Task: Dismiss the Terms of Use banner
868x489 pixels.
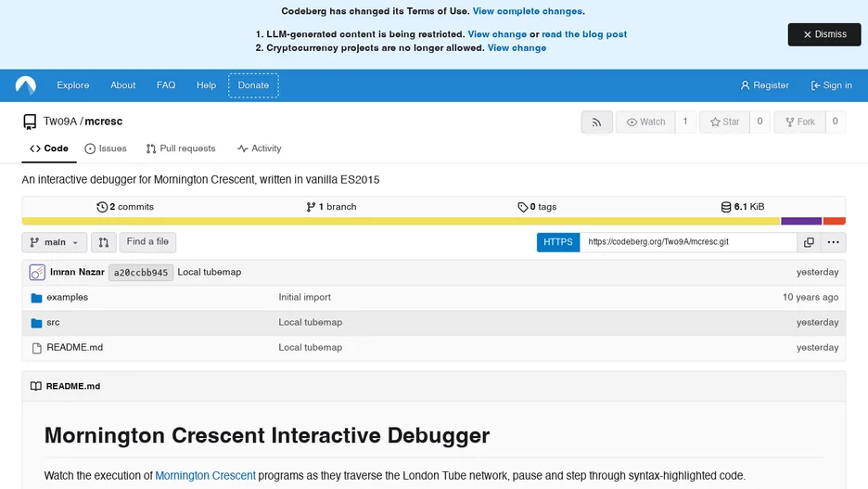Action: point(824,34)
